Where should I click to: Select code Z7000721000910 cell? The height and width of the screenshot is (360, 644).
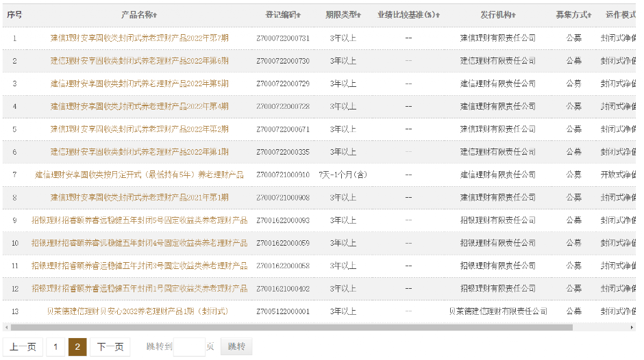[283, 175]
